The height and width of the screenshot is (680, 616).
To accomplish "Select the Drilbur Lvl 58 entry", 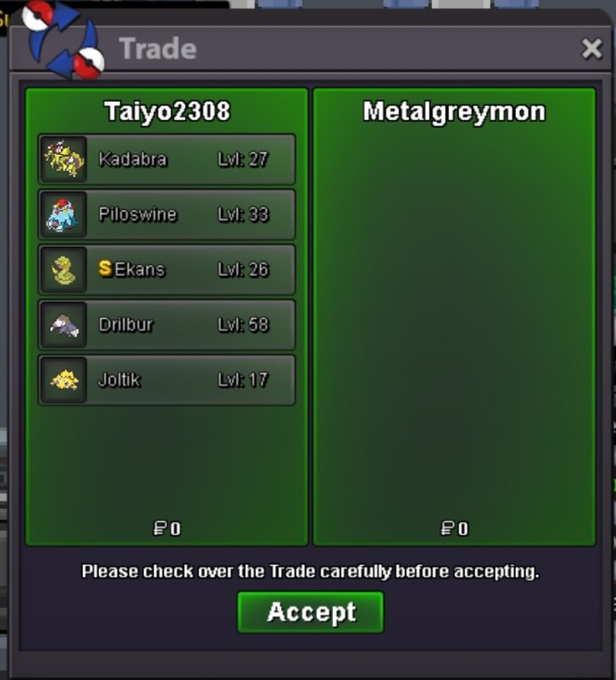I will 167,325.
